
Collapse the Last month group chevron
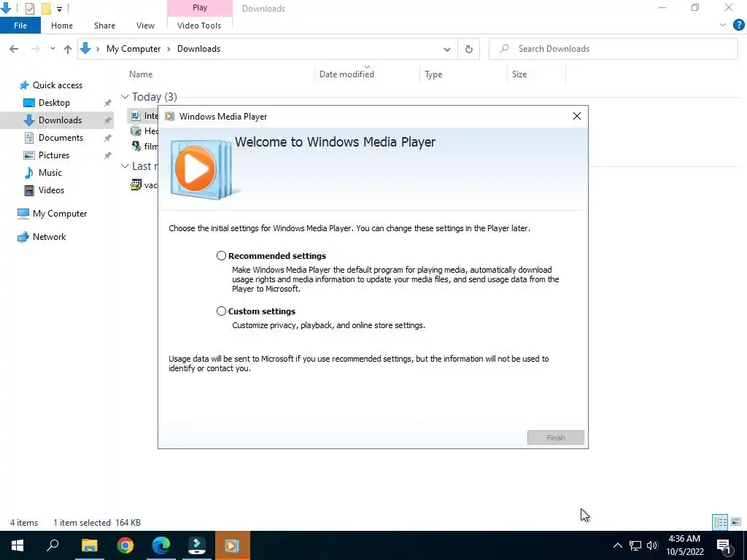click(x=125, y=166)
